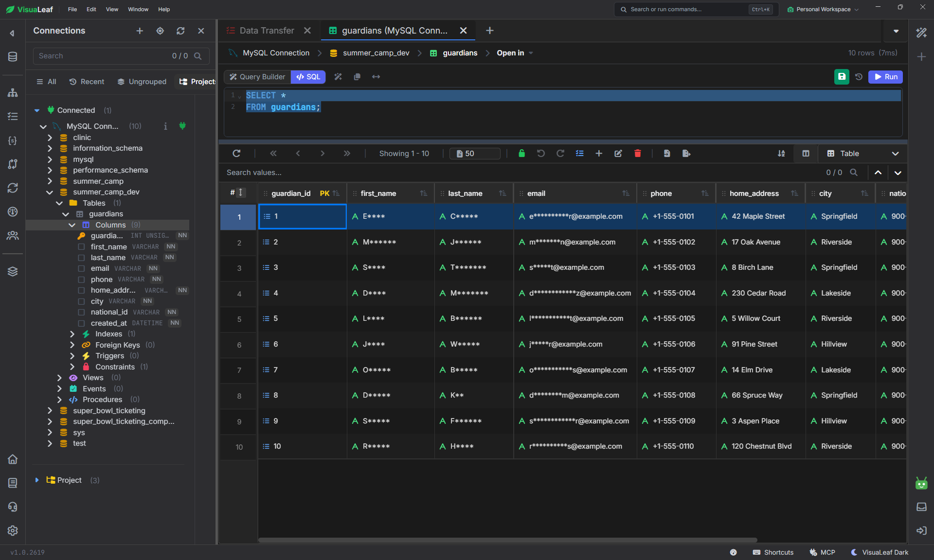
Task: Reload the result grid data
Action: 236,154
